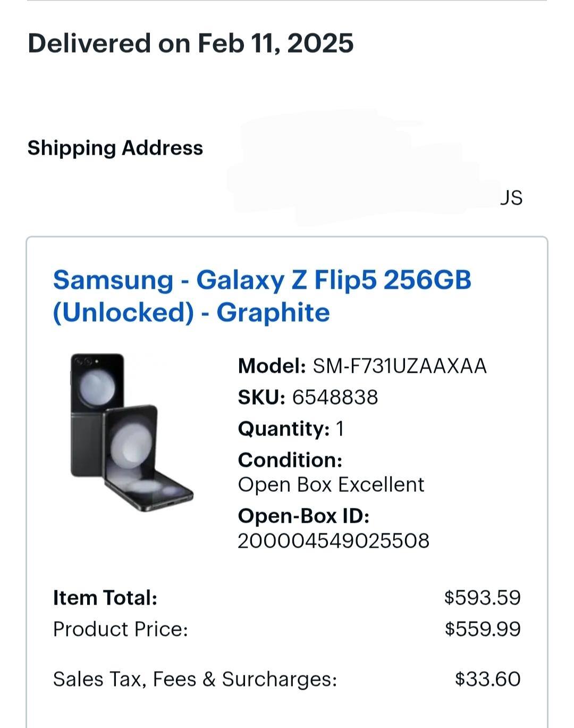Click the Galaxy Z Flip5 product thumbnail

coord(131,432)
